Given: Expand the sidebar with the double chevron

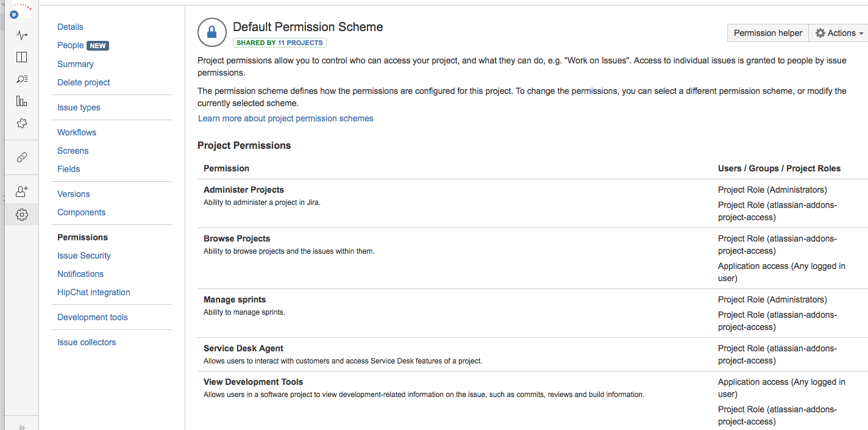Looking at the screenshot, I should 22,426.
